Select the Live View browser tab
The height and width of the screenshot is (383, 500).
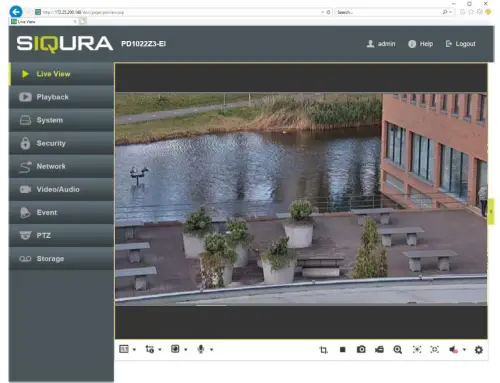click(42, 22)
